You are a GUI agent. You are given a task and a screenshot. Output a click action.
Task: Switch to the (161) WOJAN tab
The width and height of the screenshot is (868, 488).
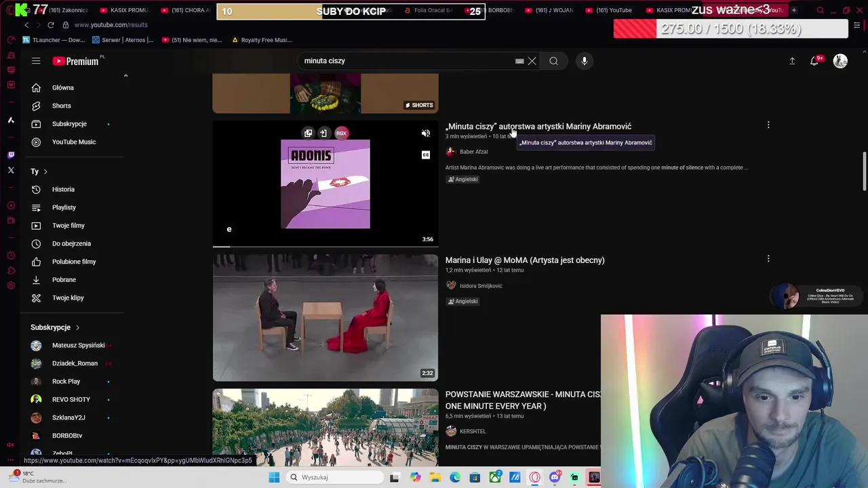tap(549, 10)
